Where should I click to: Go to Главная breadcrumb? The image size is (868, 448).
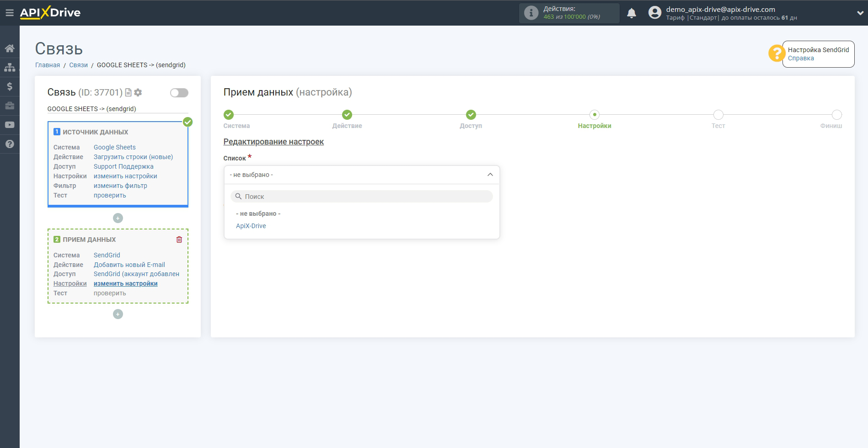click(x=48, y=65)
